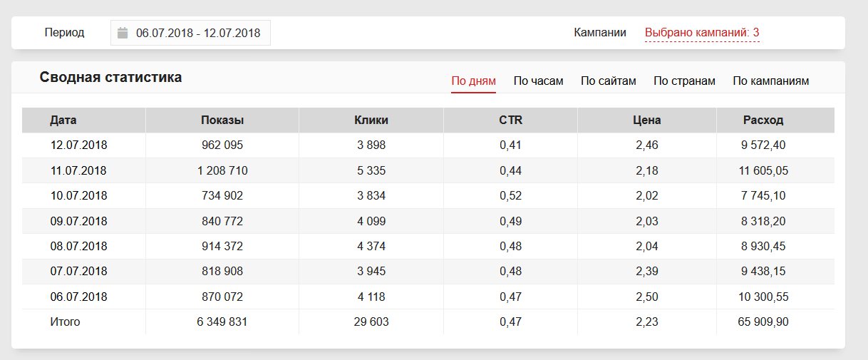Click the 'Клики' column header
The image size is (868, 360).
371,120
